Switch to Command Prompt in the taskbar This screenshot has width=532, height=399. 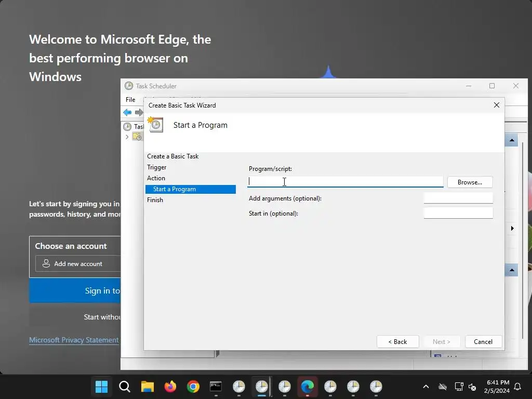coord(216,387)
